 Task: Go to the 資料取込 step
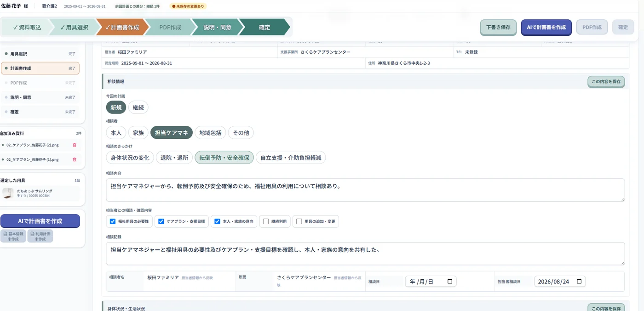click(x=27, y=27)
